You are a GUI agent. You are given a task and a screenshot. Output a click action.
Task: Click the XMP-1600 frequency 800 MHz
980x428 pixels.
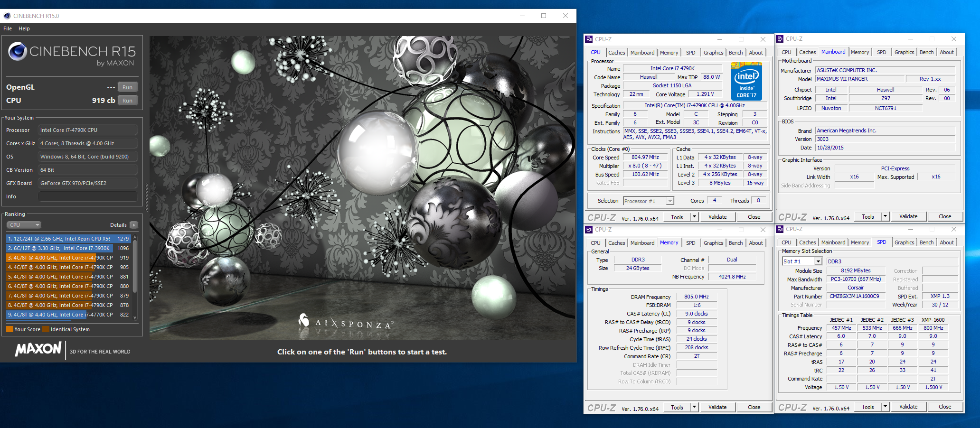[x=933, y=328]
